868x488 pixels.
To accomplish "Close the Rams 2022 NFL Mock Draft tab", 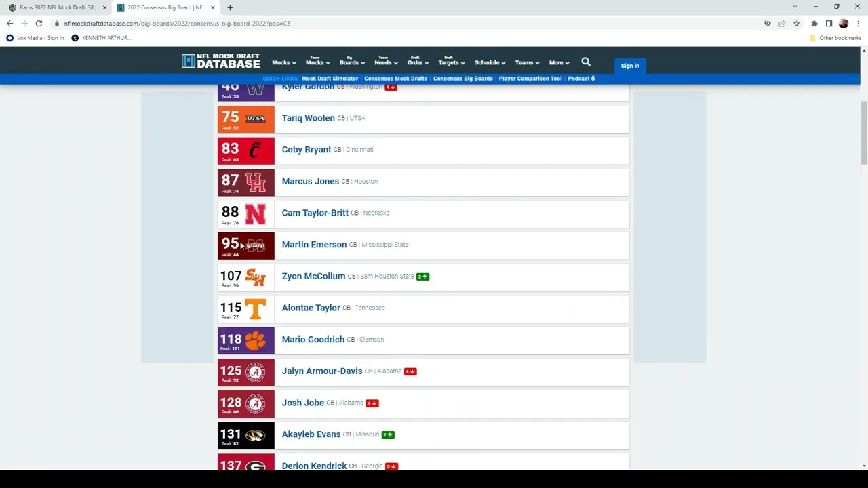I will click(x=104, y=7).
